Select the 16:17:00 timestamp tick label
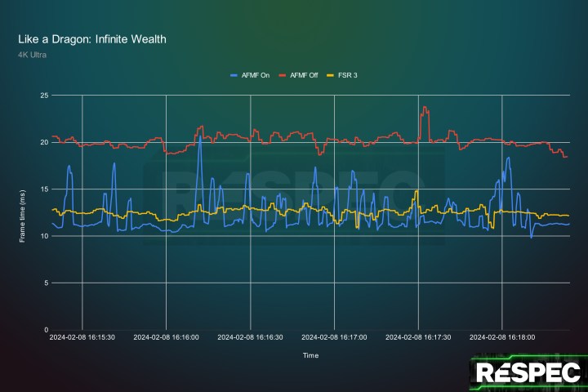The image size is (588, 392). [x=334, y=336]
